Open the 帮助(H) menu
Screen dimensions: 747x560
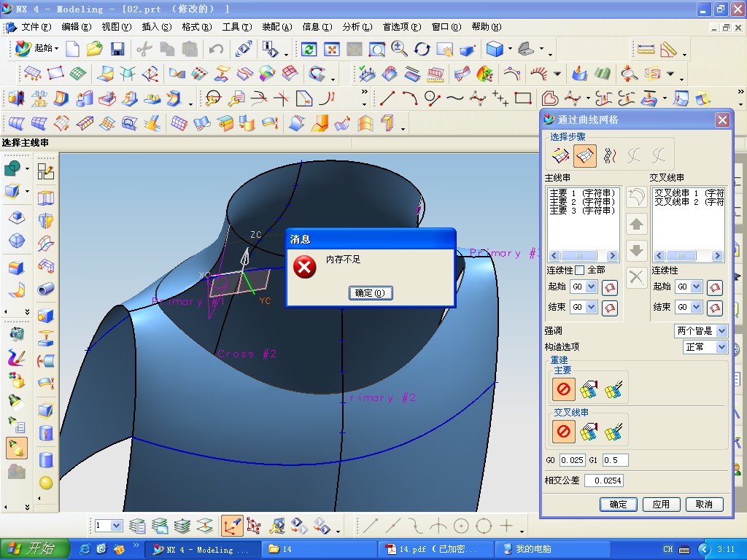487,27
